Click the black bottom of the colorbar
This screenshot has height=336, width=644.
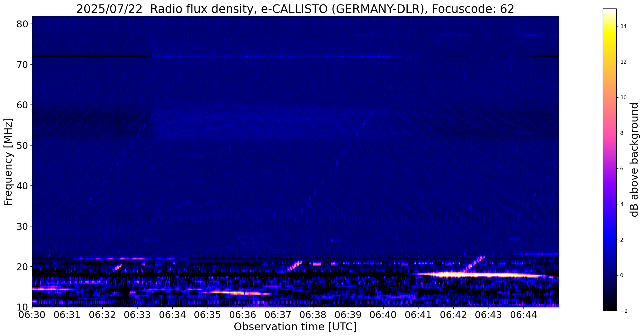[x=609, y=308]
